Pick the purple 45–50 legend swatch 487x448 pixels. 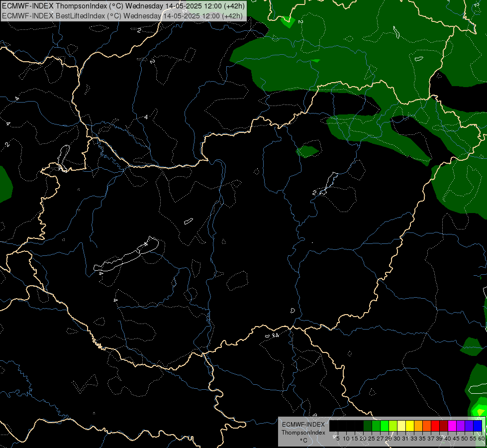461,426
